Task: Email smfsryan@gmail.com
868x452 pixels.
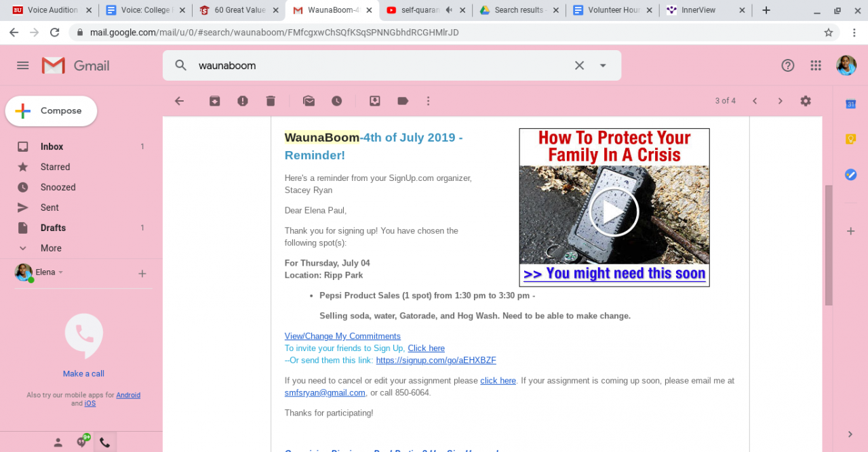Action: point(325,392)
